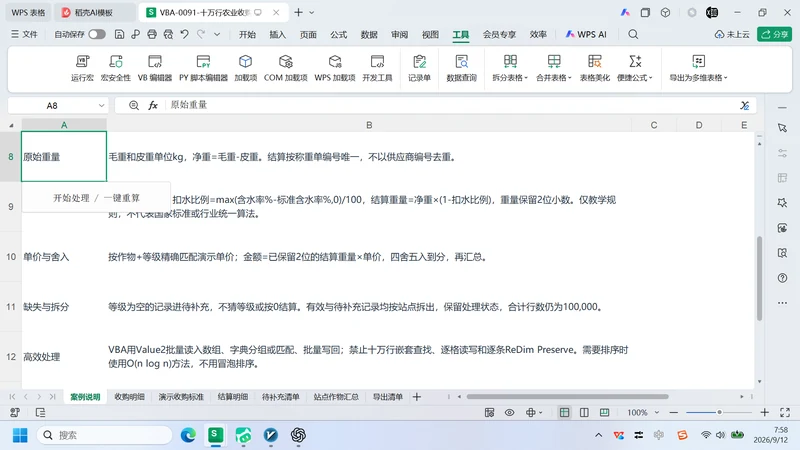Click 表格美化 beautify icon
800x450 pixels.
(594, 68)
